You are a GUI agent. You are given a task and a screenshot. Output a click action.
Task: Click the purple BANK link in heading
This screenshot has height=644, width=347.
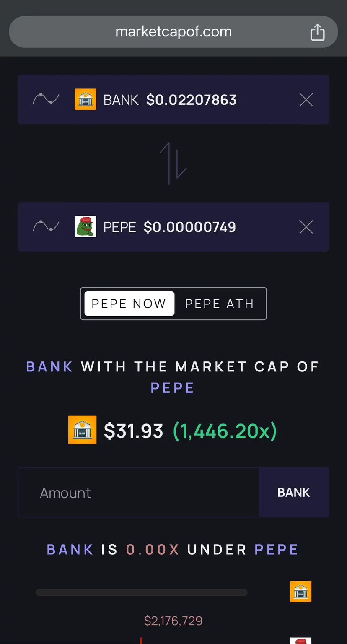coord(49,366)
